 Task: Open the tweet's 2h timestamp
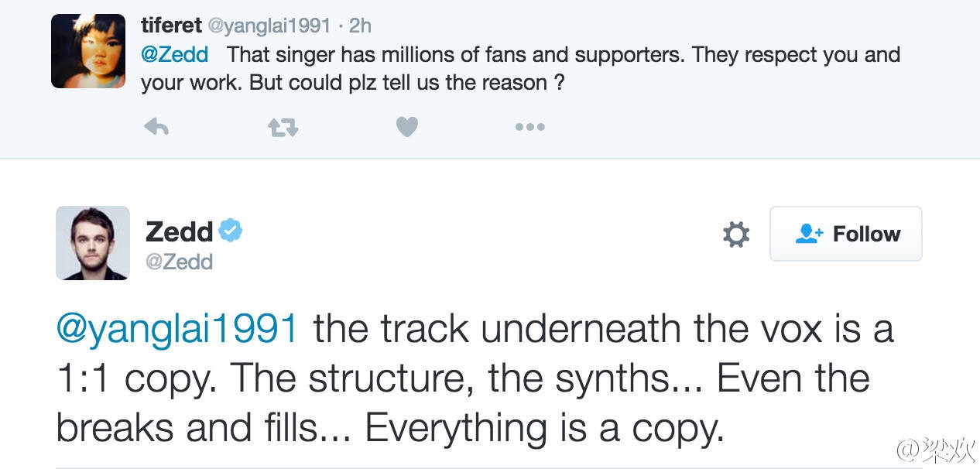pyautogui.click(x=360, y=26)
